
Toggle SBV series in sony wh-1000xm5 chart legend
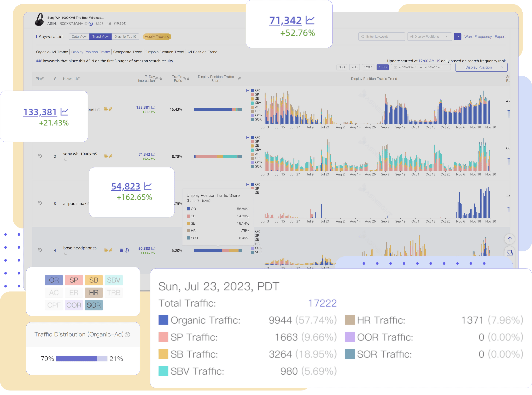256,150
